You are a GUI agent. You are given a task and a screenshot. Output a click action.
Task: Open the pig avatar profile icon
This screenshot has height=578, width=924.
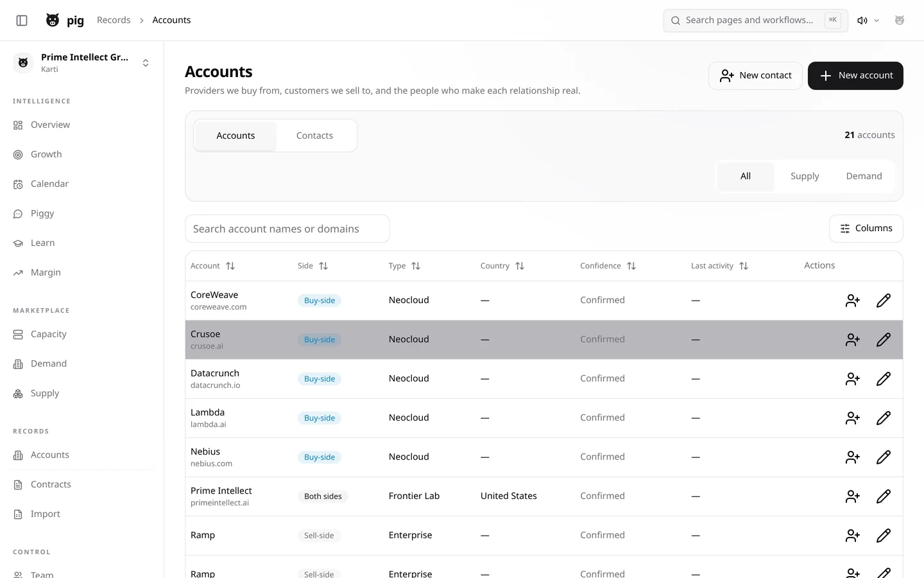900,21
